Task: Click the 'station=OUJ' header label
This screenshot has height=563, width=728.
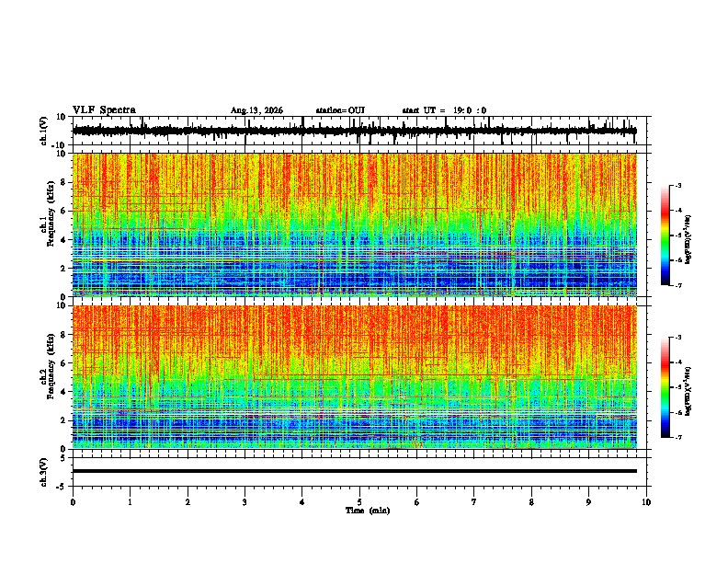Action: pyautogui.click(x=340, y=110)
